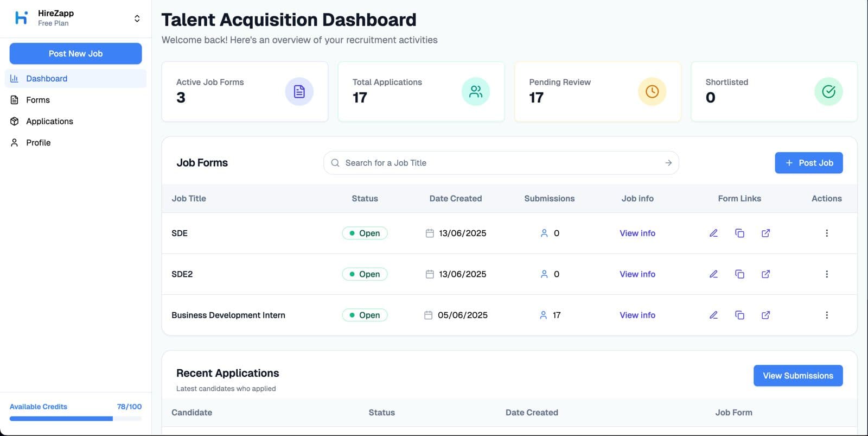
Task: Copy the Business Development Intern form link
Action: (x=739, y=315)
